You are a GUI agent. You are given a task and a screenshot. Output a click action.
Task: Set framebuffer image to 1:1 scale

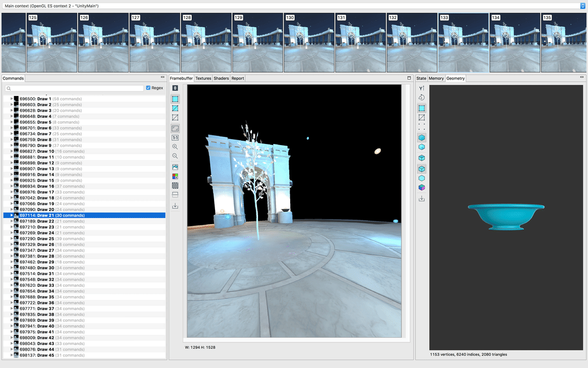[175, 138]
